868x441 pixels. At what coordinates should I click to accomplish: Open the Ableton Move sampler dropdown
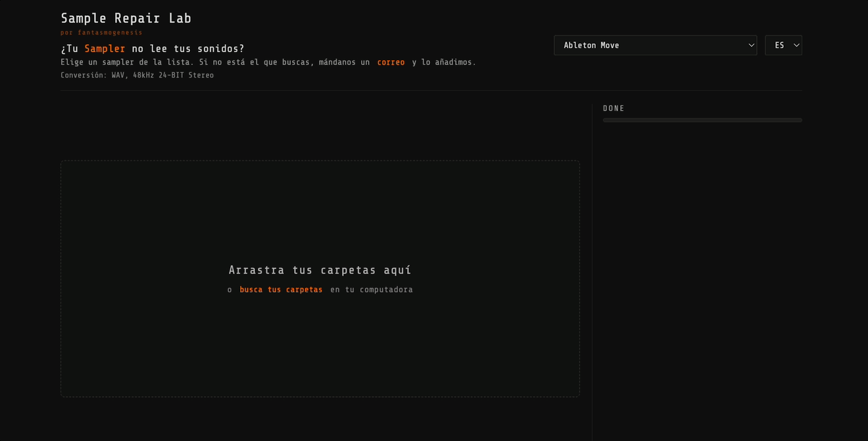tap(655, 45)
